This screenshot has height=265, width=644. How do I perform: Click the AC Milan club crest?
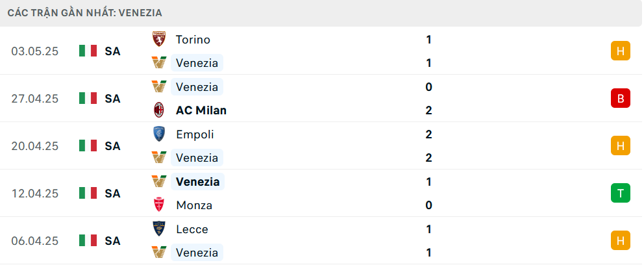click(x=159, y=110)
